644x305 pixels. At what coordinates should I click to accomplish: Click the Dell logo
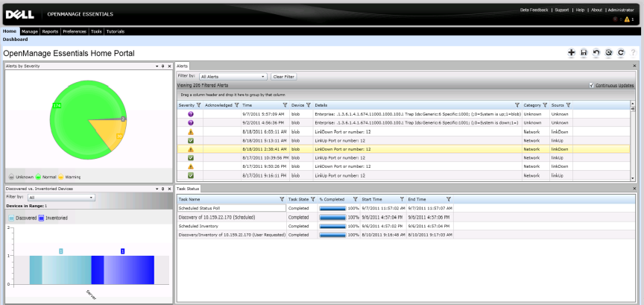[19, 14]
